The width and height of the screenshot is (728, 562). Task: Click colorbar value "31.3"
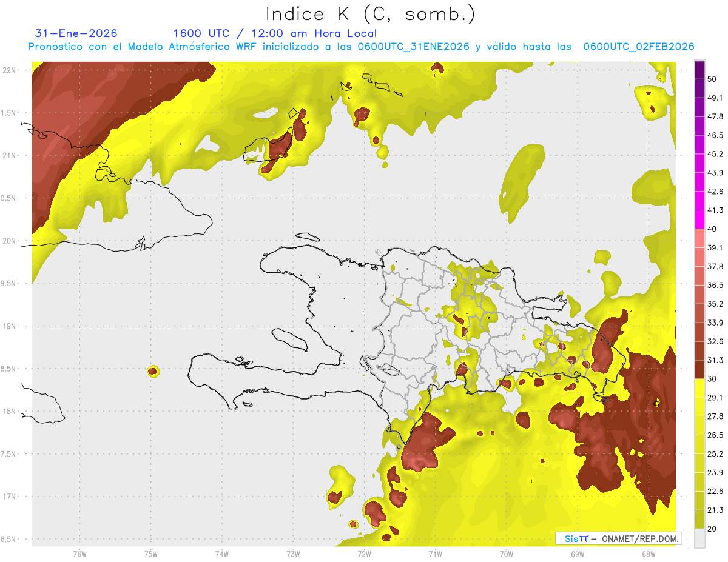(715, 360)
